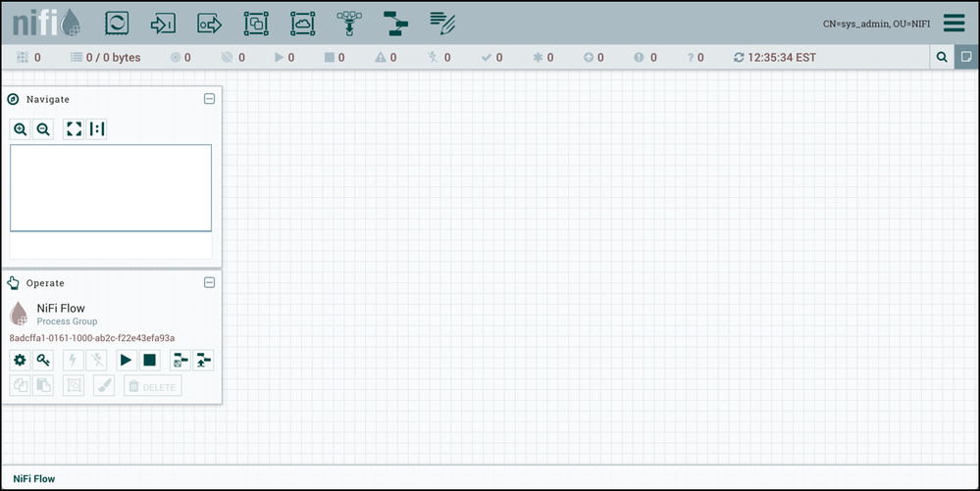Image resolution: width=980 pixels, height=491 pixels.
Task: Click the process group ID text
Action: (92, 338)
